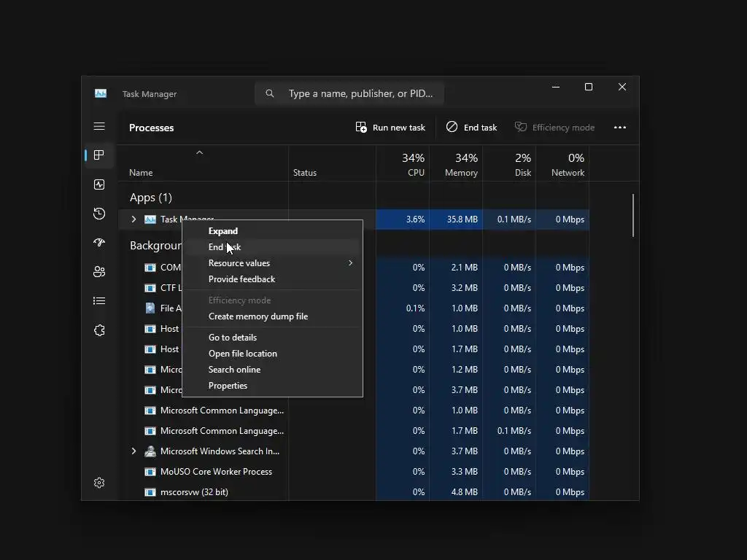Image resolution: width=747 pixels, height=560 pixels.
Task: Click Efficiency mode in context menu
Action: click(x=273, y=300)
